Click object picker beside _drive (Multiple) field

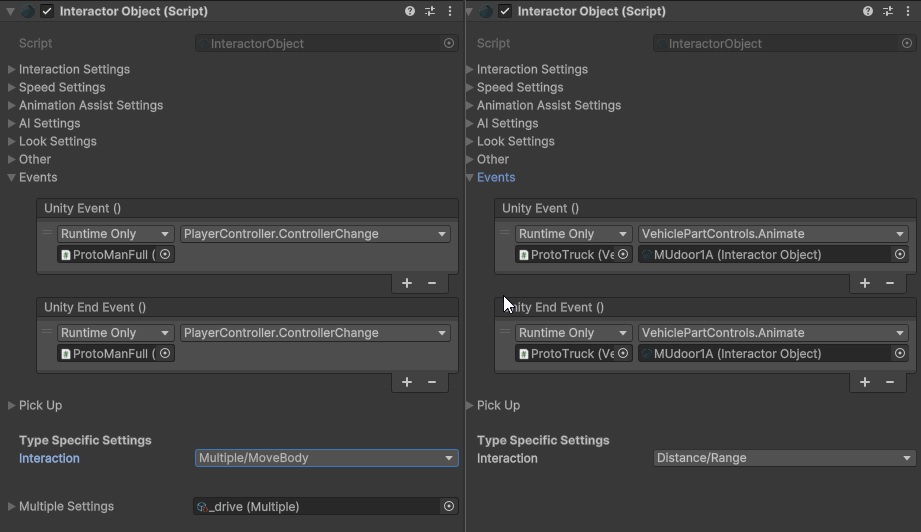pos(448,507)
